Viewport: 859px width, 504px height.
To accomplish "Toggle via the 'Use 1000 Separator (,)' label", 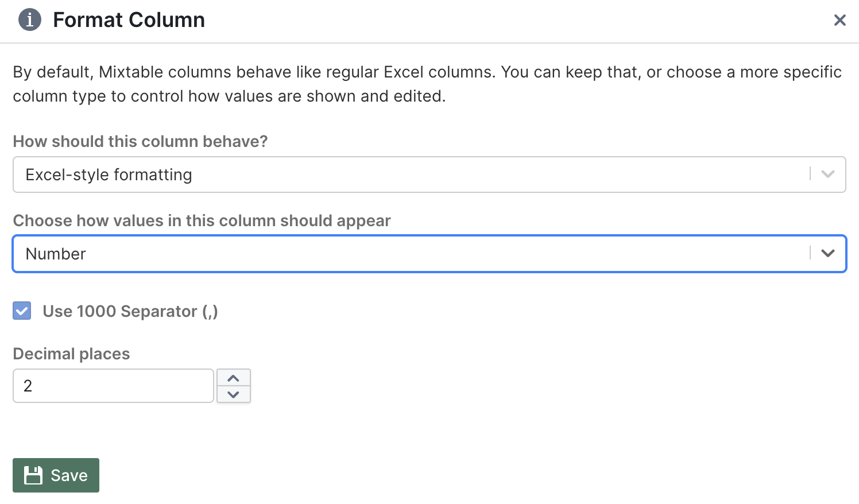I will click(x=130, y=311).
